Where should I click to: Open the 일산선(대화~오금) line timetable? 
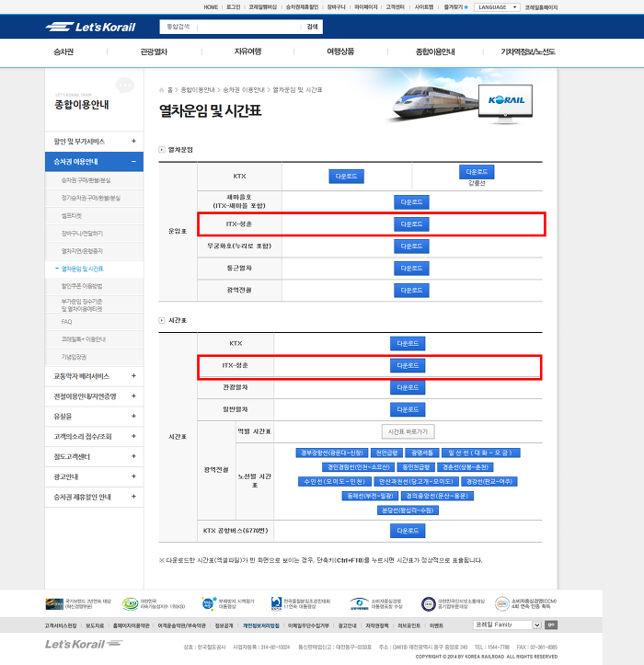(480, 453)
